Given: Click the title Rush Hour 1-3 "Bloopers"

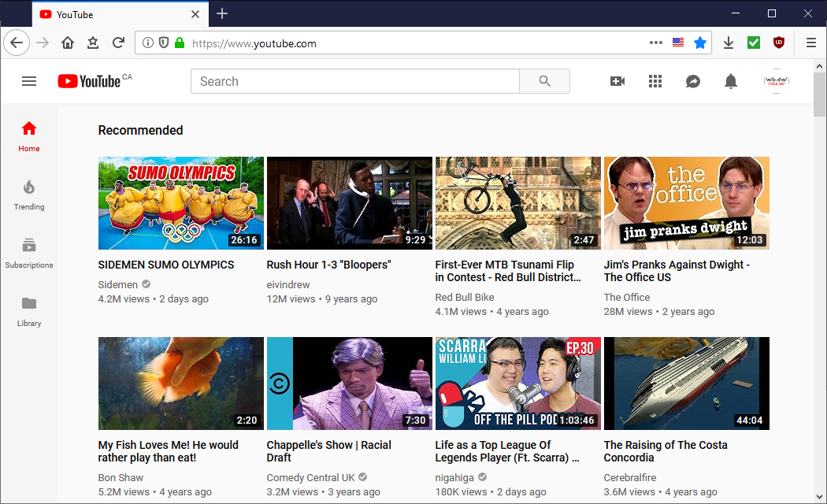Looking at the screenshot, I should point(328,265).
